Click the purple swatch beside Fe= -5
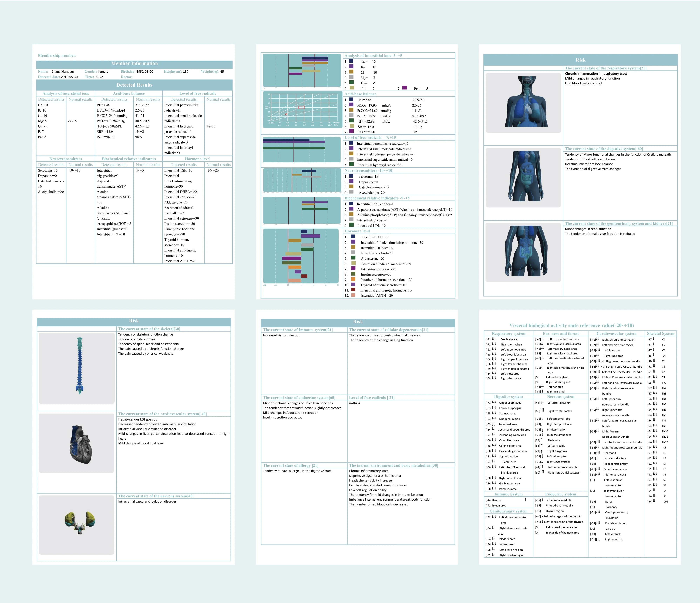This screenshot has width=700, height=603. tap(404, 88)
